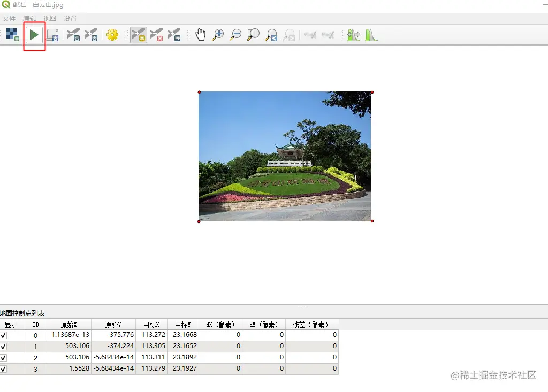This screenshot has height=392, width=548.
Task: Apply full histogram stretch
Action: pyautogui.click(x=353, y=35)
